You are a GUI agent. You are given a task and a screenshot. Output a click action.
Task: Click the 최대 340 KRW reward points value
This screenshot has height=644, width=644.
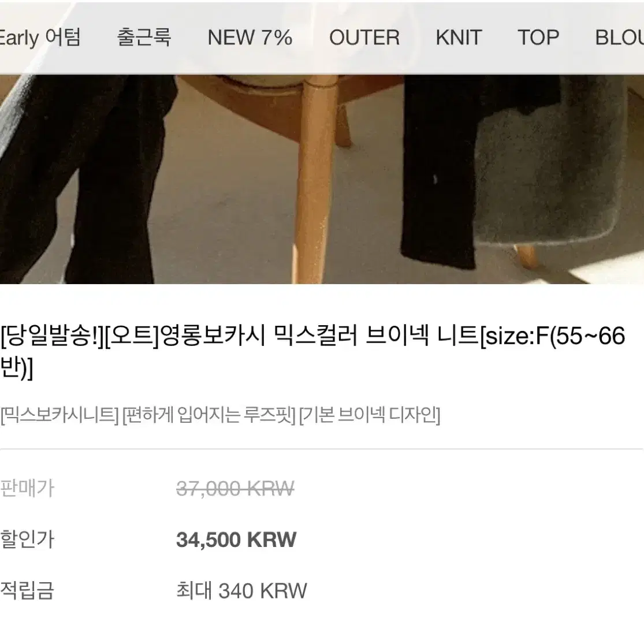[241, 591]
